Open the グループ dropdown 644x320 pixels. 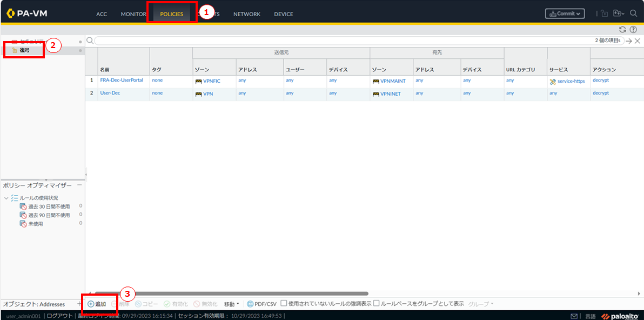481,304
